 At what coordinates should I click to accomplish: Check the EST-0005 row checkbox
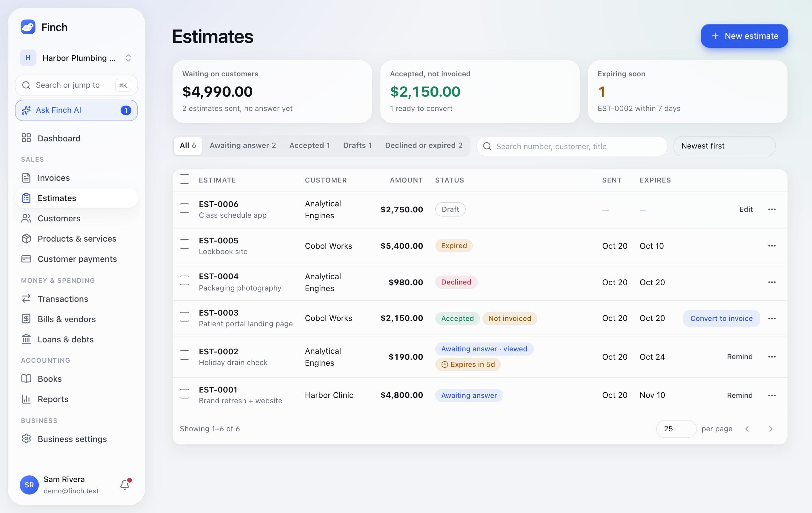point(184,244)
